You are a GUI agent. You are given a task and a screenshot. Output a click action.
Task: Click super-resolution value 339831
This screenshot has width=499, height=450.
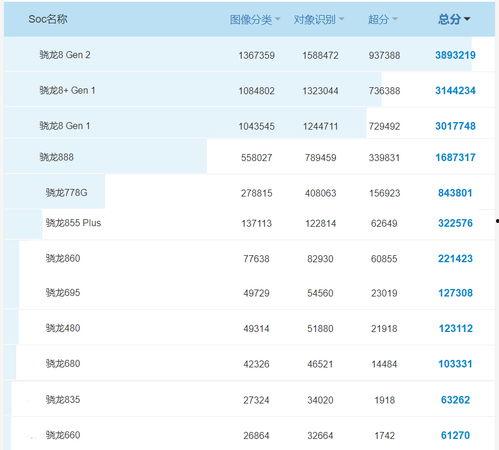[x=384, y=158]
